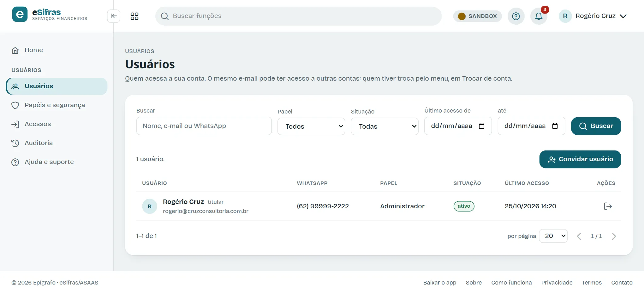Click the Administrador role cell
Viewport: 644px width, 294px height.
(402, 206)
